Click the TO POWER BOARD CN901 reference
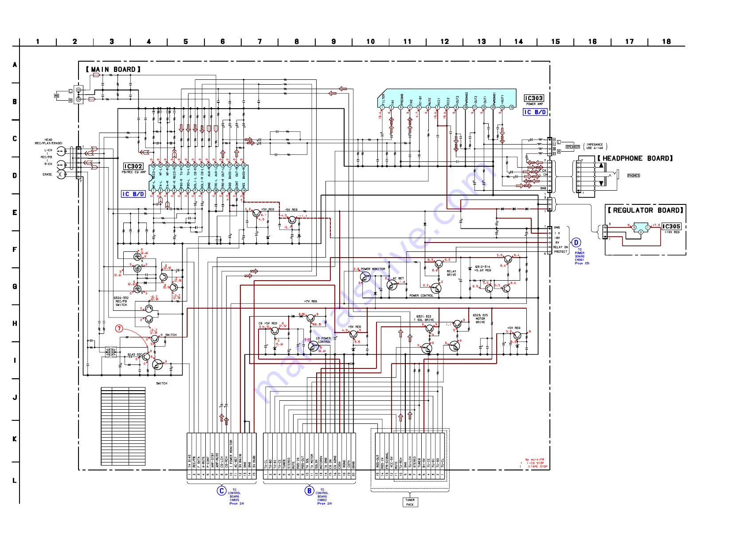Screen dimensions: 745x560 581,257
